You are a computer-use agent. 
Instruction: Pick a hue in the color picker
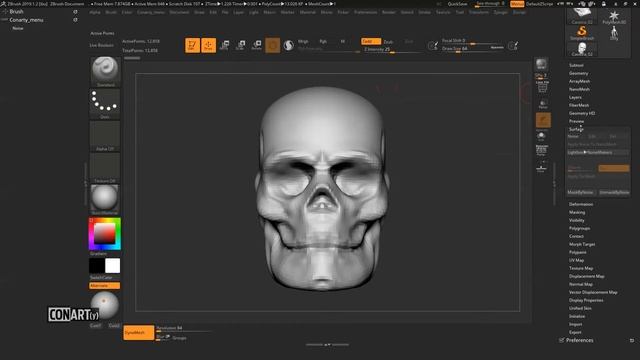pos(105,233)
